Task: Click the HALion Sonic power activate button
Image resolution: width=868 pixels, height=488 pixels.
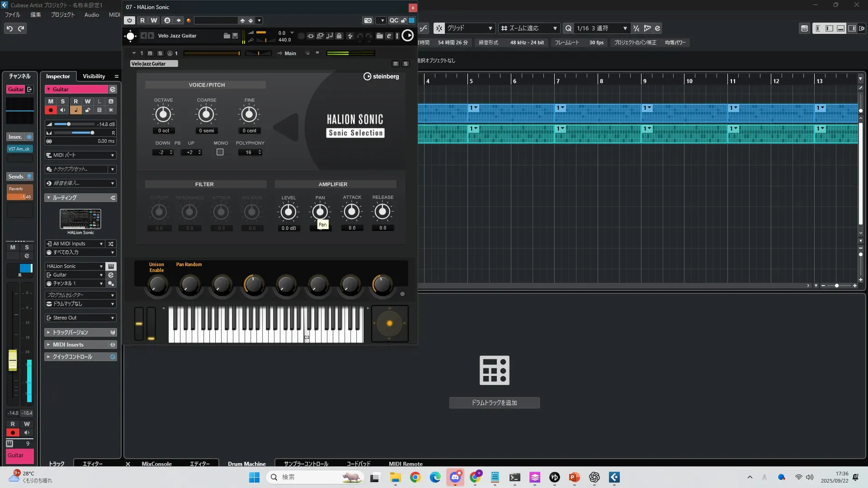Action: tap(130, 20)
